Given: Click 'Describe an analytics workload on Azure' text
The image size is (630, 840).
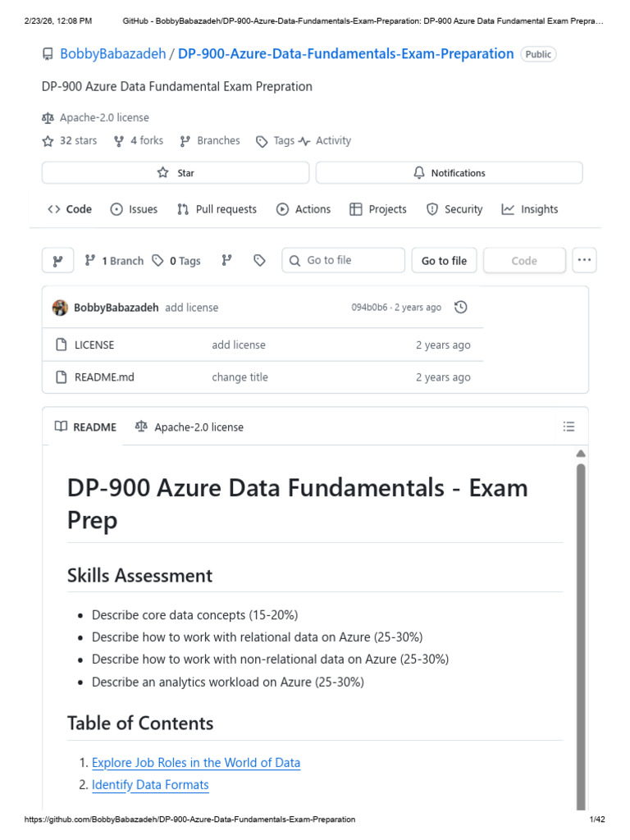Looking at the screenshot, I should point(202,682).
